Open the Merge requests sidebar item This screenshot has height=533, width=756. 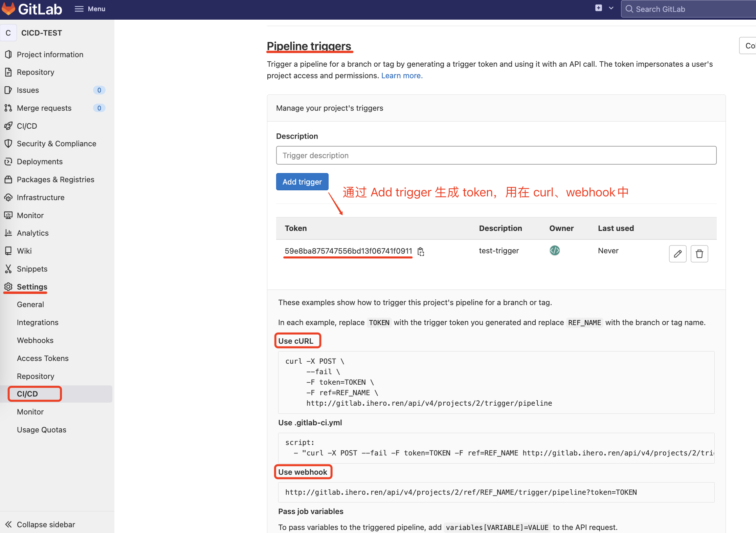click(x=44, y=108)
